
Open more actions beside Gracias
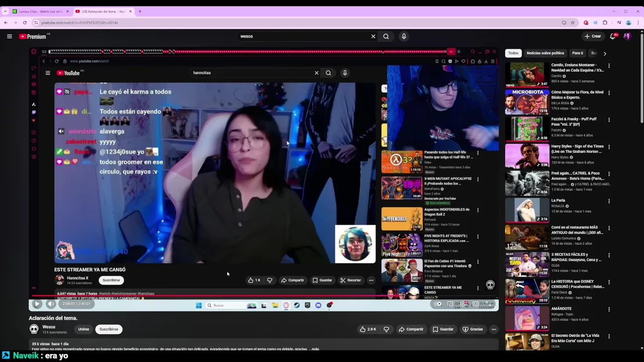(494, 329)
